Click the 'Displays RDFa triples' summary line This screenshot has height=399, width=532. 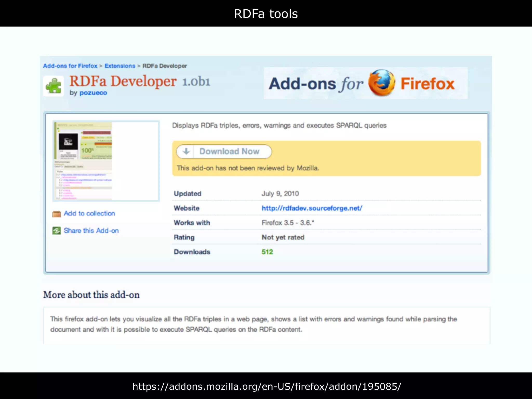(279, 125)
